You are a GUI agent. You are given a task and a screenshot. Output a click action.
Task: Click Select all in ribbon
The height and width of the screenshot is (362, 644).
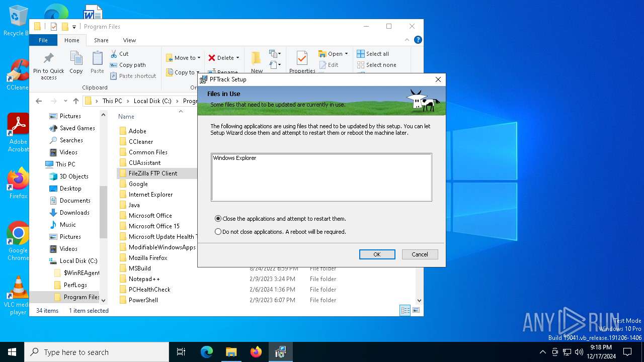[373, 54]
